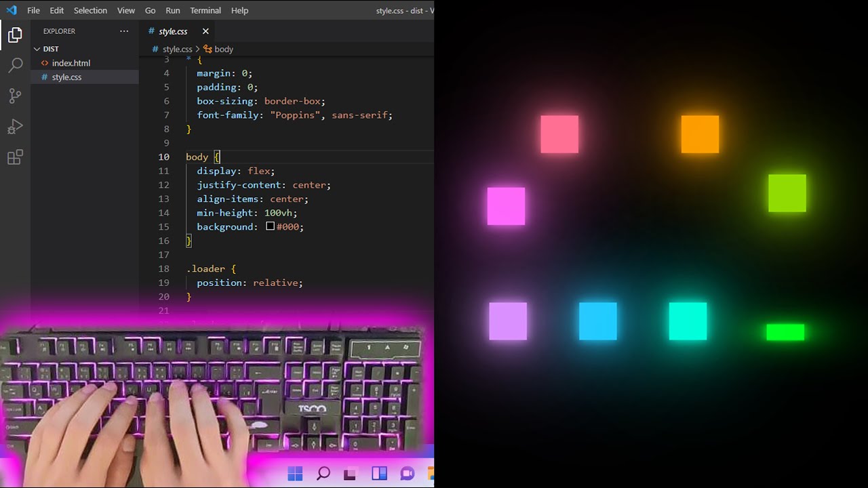Click the cyan-teal square in the preview

click(x=688, y=321)
